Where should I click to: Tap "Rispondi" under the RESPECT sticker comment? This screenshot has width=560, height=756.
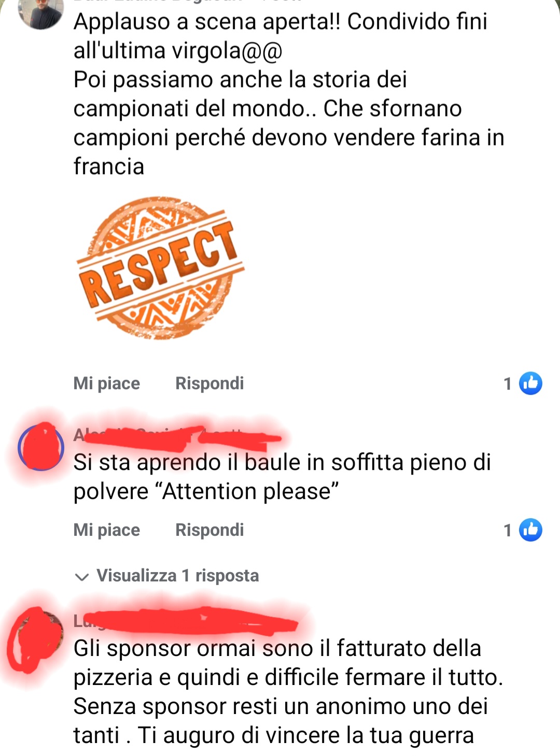209,383
